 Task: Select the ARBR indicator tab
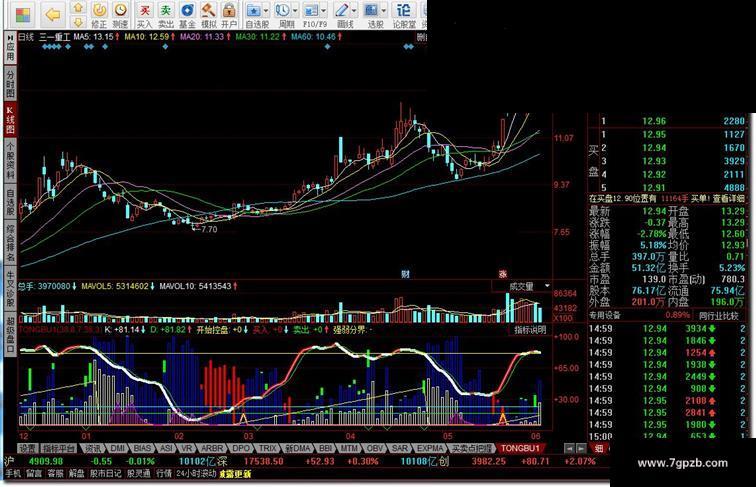click(x=212, y=448)
